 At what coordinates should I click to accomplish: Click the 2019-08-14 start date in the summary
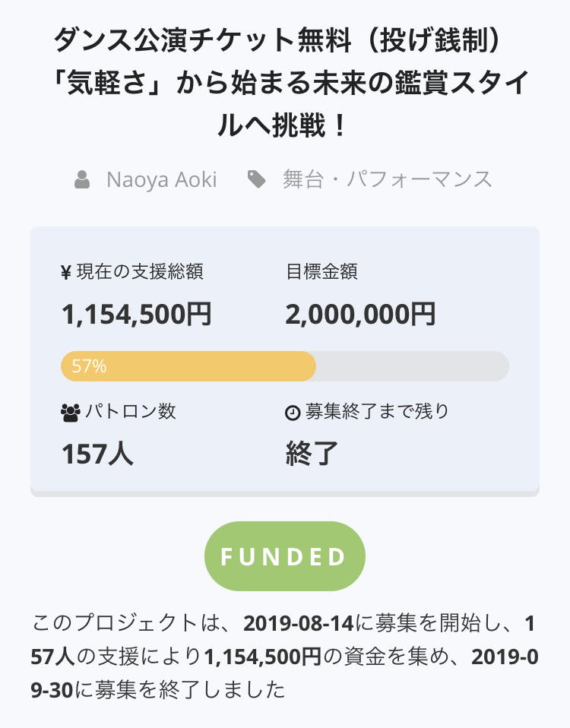(x=299, y=624)
